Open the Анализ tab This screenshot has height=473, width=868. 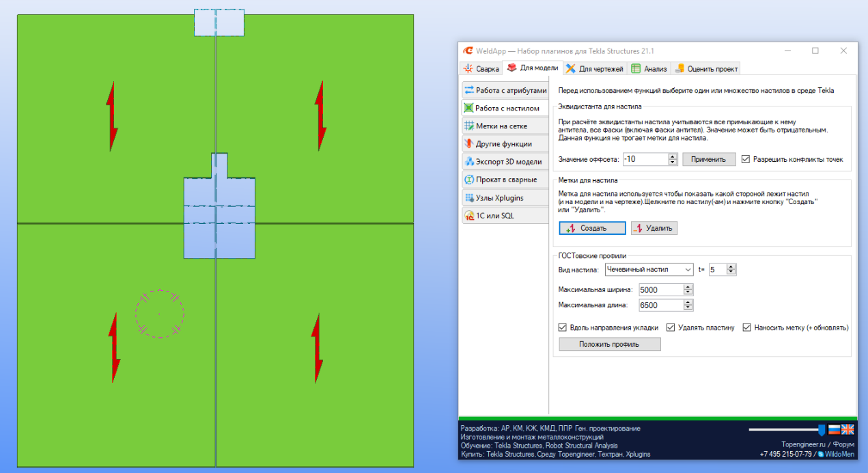click(x=649, y=69)
